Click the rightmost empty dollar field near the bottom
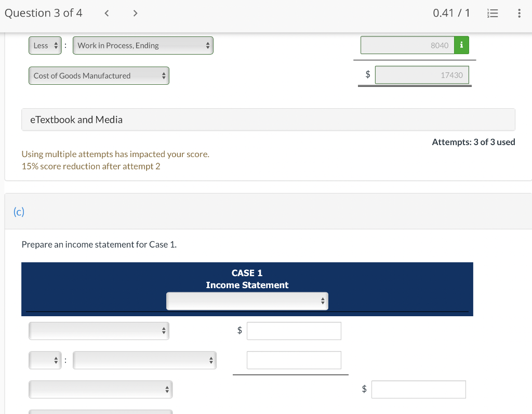 tap(419, 389)
